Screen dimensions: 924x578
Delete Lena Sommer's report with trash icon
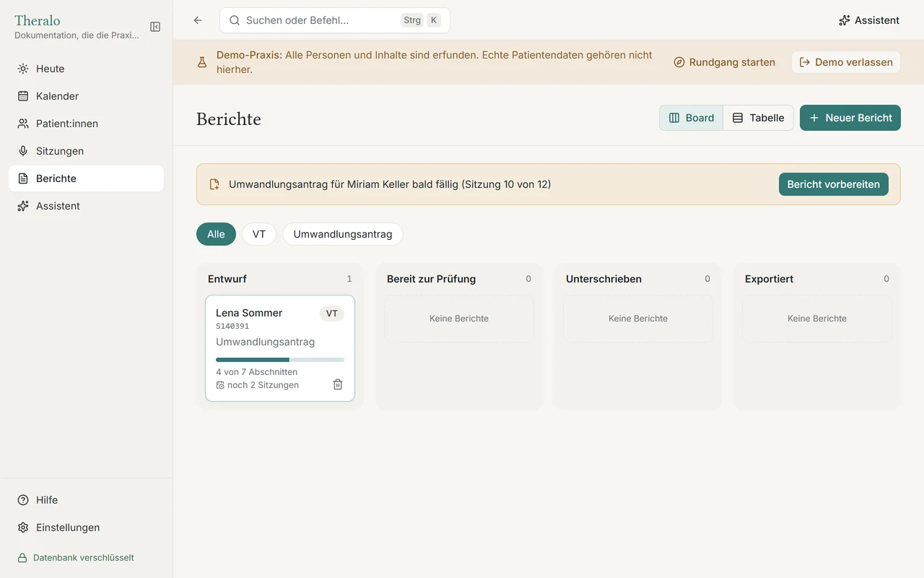pos(338,384)
